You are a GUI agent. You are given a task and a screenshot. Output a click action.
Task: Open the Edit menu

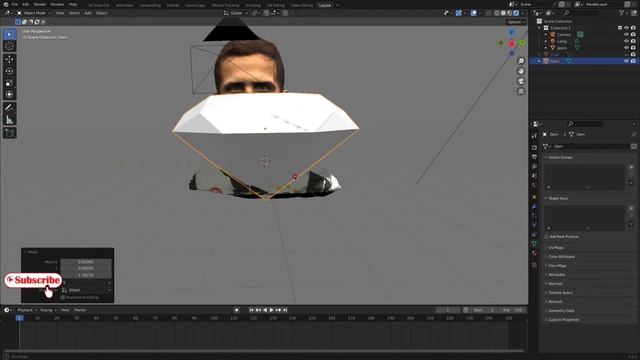point(26,4)
